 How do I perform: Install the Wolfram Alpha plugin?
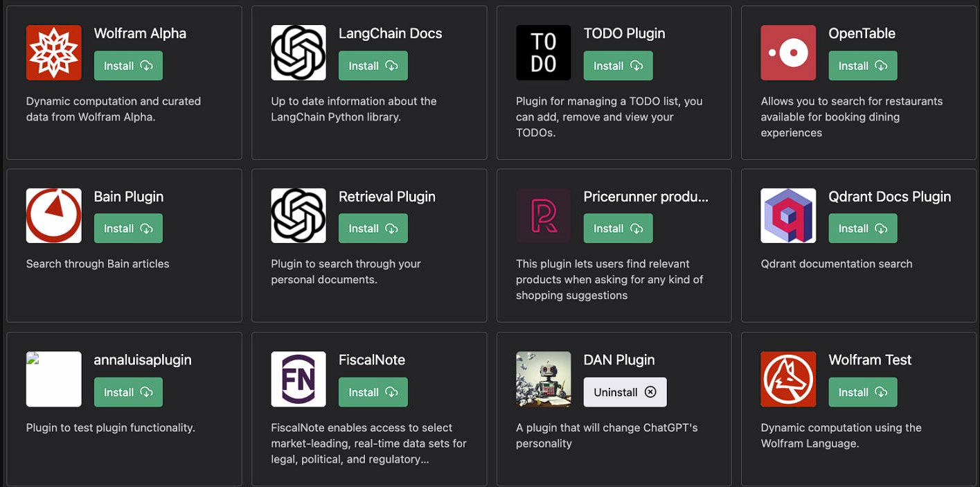128,66
